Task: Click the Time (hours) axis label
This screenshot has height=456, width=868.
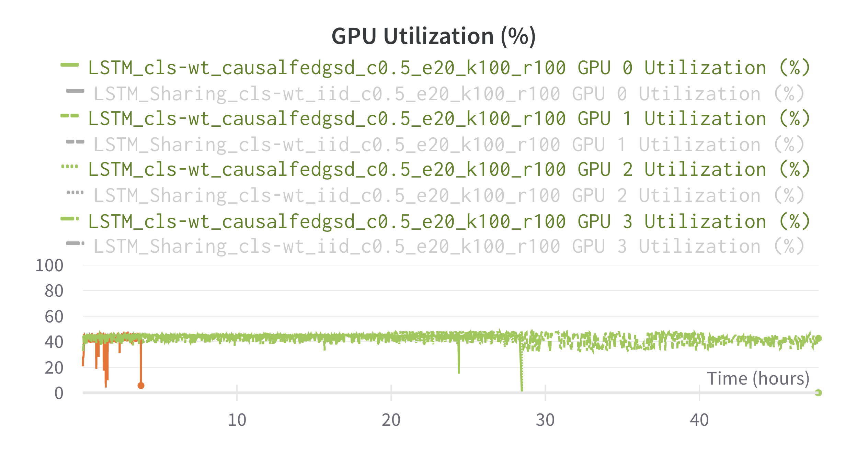Action: pos(758,378)
